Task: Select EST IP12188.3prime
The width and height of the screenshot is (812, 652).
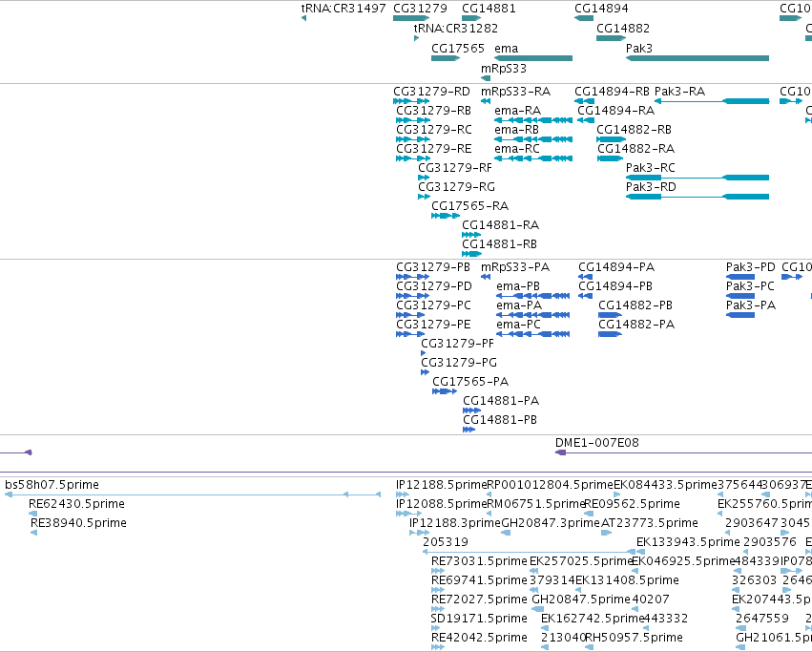Action: click(455, 523)
